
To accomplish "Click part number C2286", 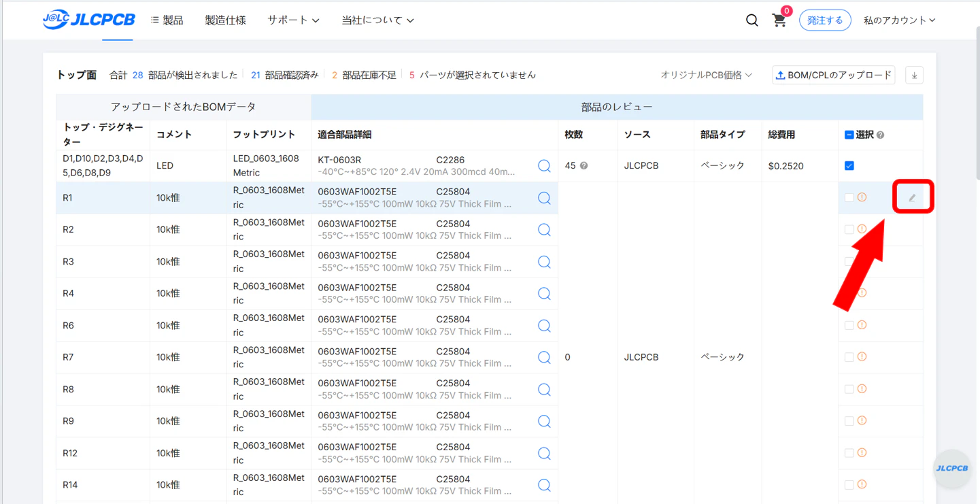I will (450, 160).
